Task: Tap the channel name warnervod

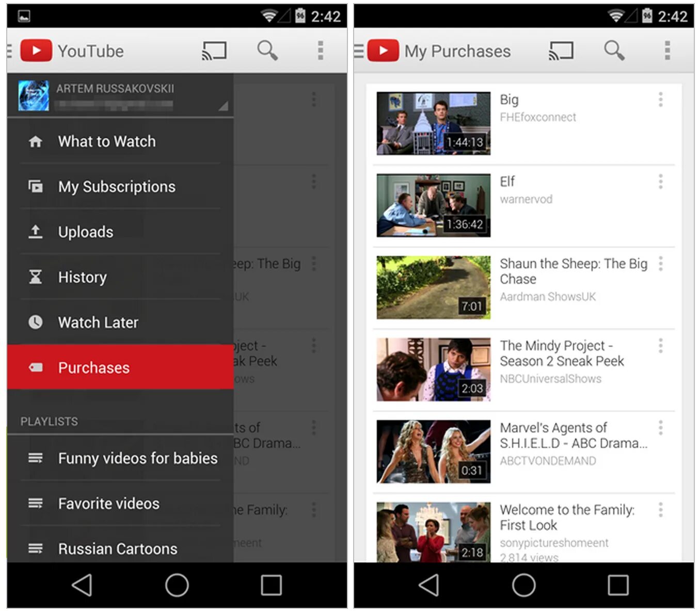Action: (x=526, y=199)
